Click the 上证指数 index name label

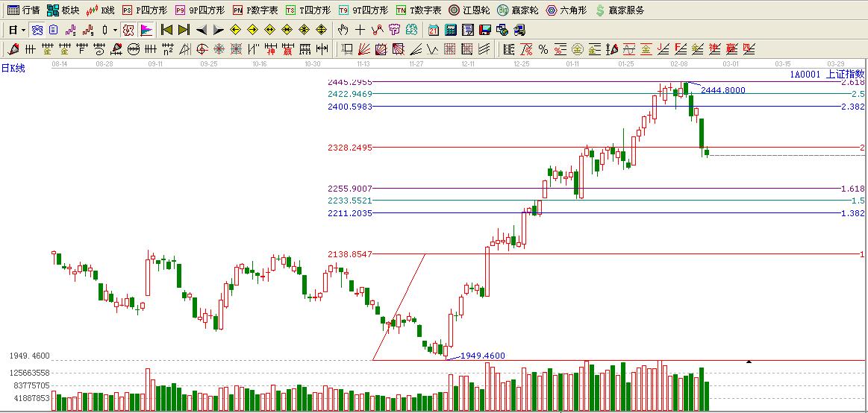coord(845,74)
